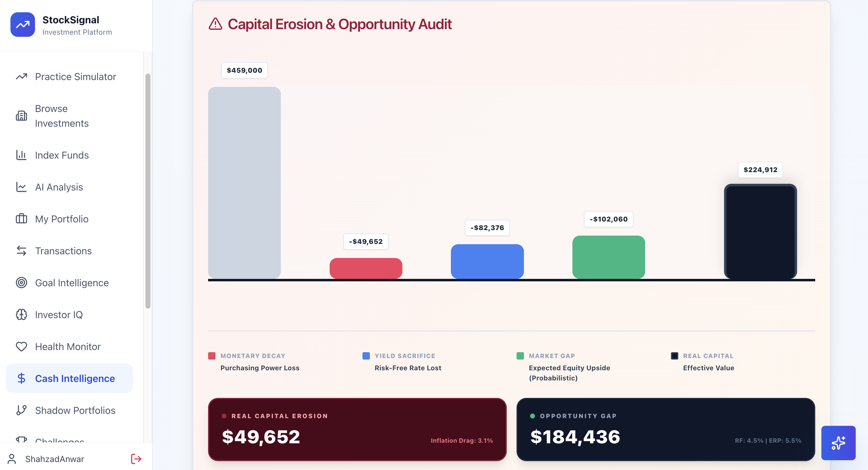Image resolution: width=868 pixels, height=470 pixels.
Task: Click the Risk-Free Rate Lost label
Action: 408,368
